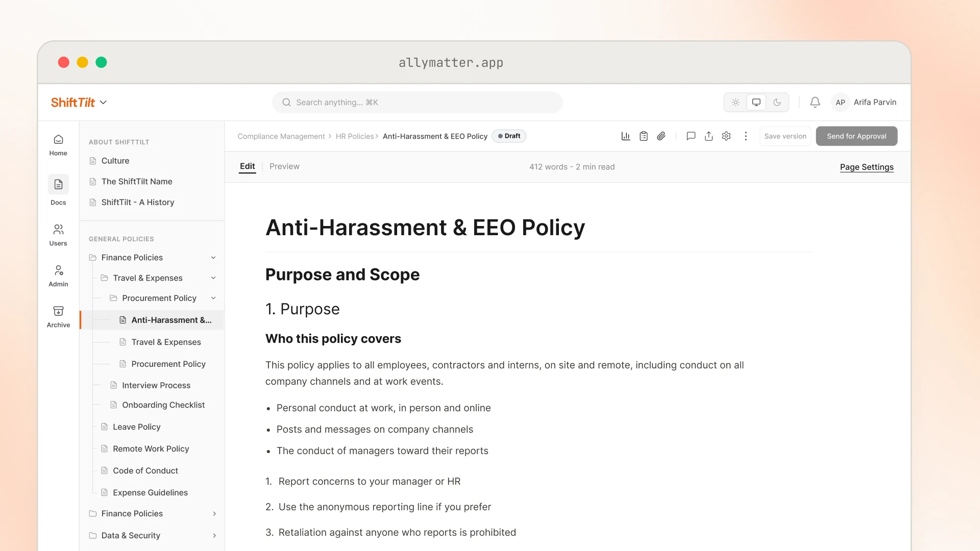Click the clipboard icon in the toolbar

pos(644,136)
